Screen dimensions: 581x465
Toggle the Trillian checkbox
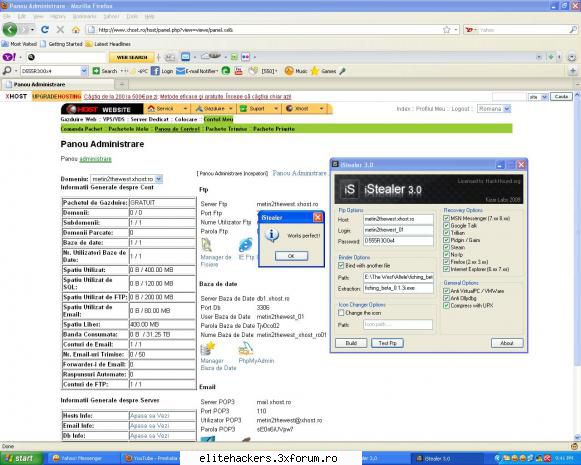(x=446, y=233)
